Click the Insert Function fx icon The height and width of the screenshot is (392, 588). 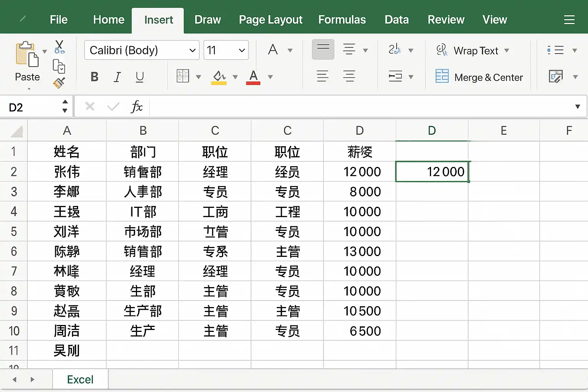136,107
